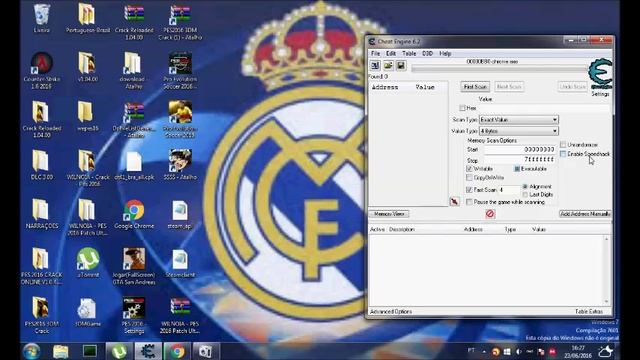Click the Next Scan button
The image size is (640, 360).
tap(509, 87)
